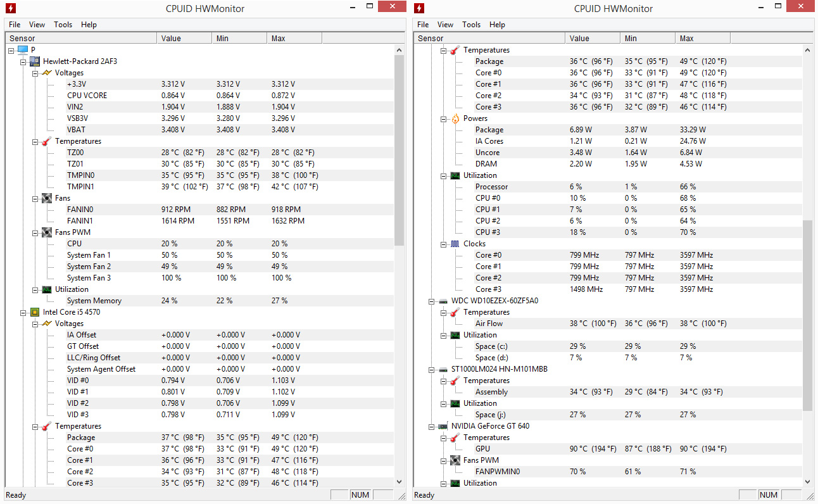Click the Powers flame icon in right window

point(455,118)
